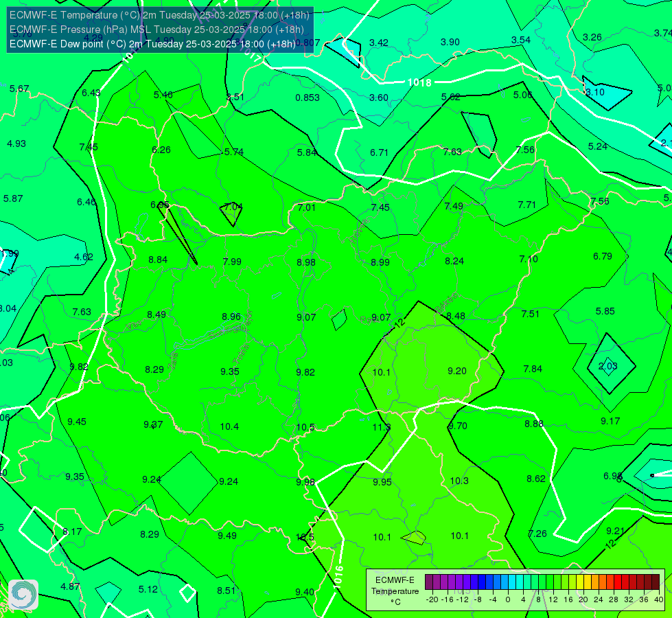
Task: Click the 8.99 temperature value
Action: coord(380,262)
